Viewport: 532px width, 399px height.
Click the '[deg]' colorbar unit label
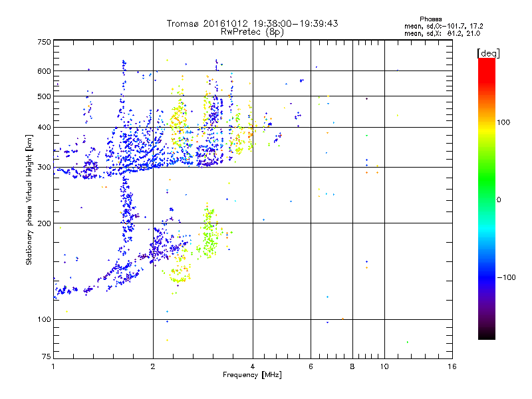pyautogui.click(x=488, y=53)
